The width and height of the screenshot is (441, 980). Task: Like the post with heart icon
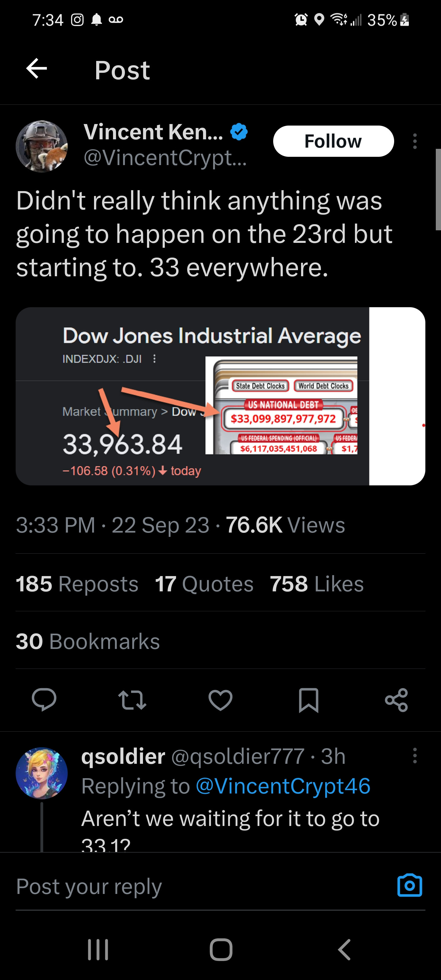pyautogui.click(x=220, y=699)
